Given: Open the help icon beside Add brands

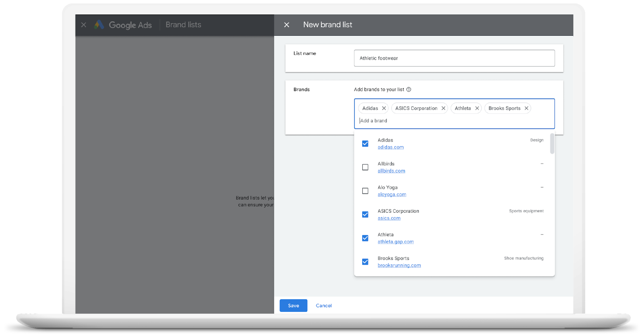Looking at the screenshot, I should (x=409, y=90).
